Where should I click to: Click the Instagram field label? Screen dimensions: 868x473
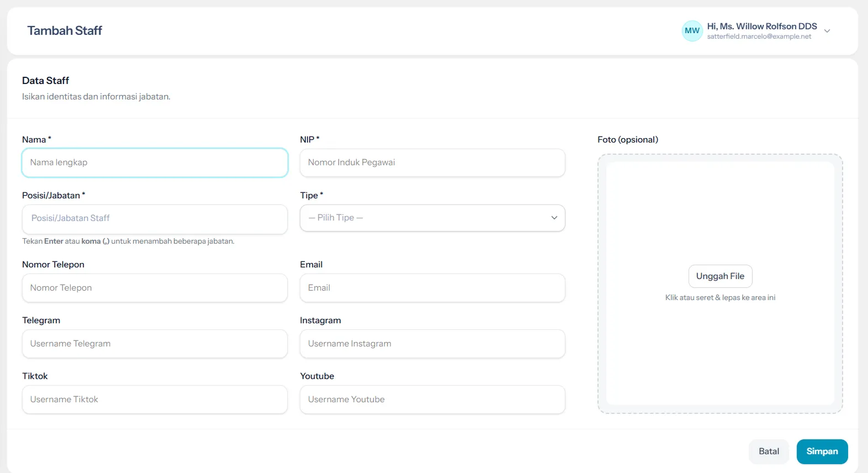click(320, 320)
